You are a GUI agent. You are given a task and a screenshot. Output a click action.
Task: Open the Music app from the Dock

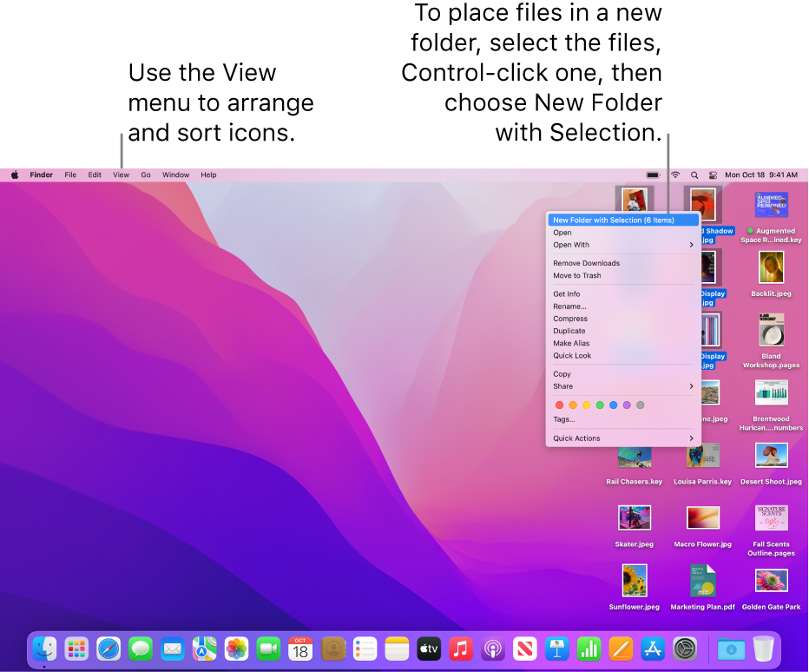(x=460, y=649)
